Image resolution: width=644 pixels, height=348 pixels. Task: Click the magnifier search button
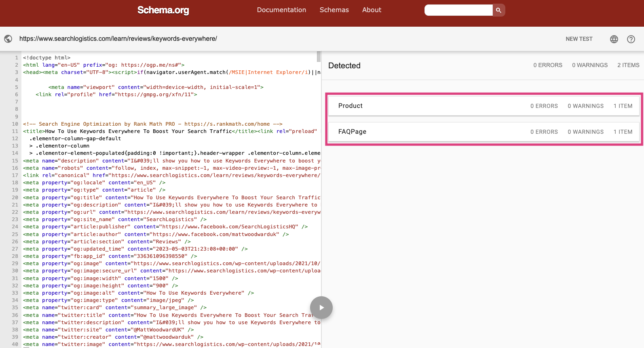(x=499, y=10)
